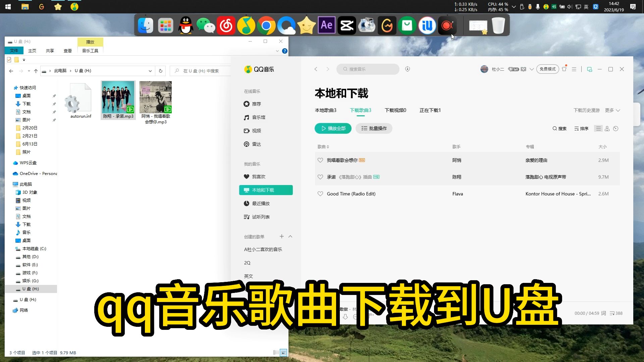This screenshot has width=644, height=362.
Task: Like the song 承诺
Action: pos(320,177)
